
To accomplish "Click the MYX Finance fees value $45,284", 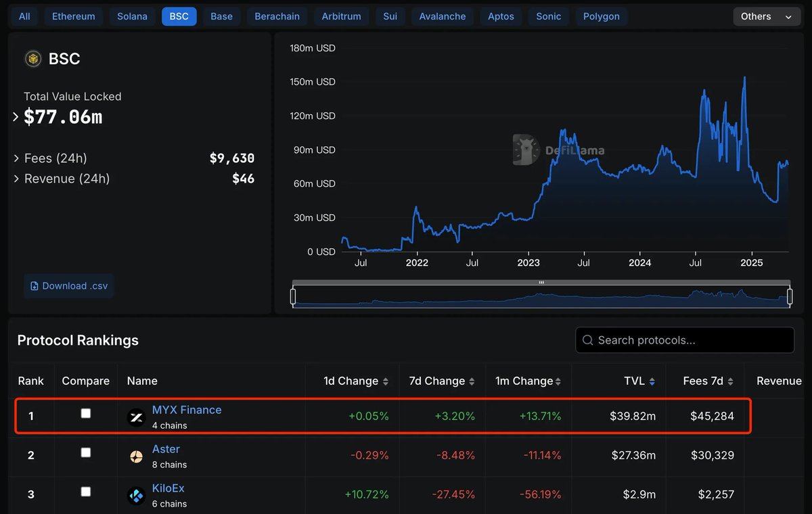I will (712, 416).
